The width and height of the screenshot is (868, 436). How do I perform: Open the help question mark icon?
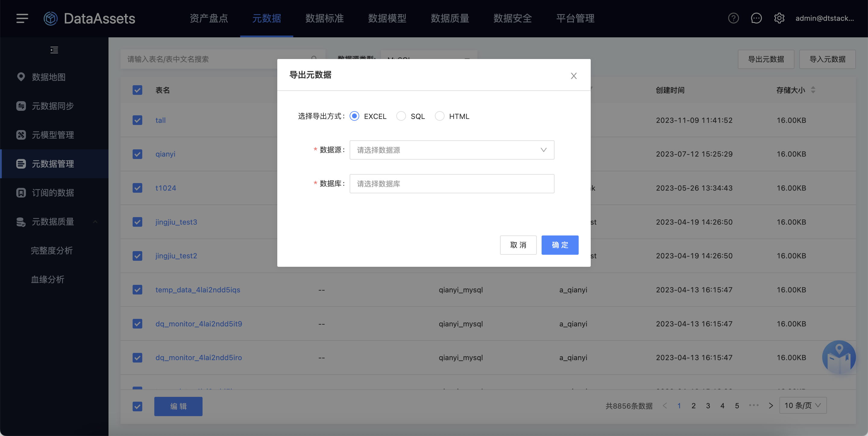pos(733,18)
